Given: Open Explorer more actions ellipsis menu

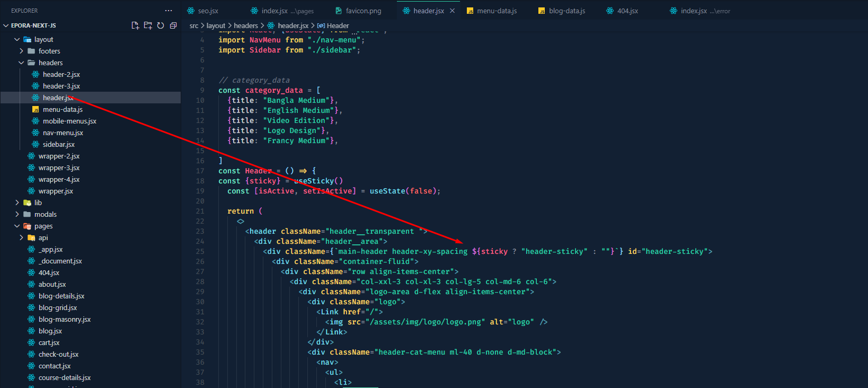Looking at the screenshot, I should pyautogui.click(x=169, y=11).
